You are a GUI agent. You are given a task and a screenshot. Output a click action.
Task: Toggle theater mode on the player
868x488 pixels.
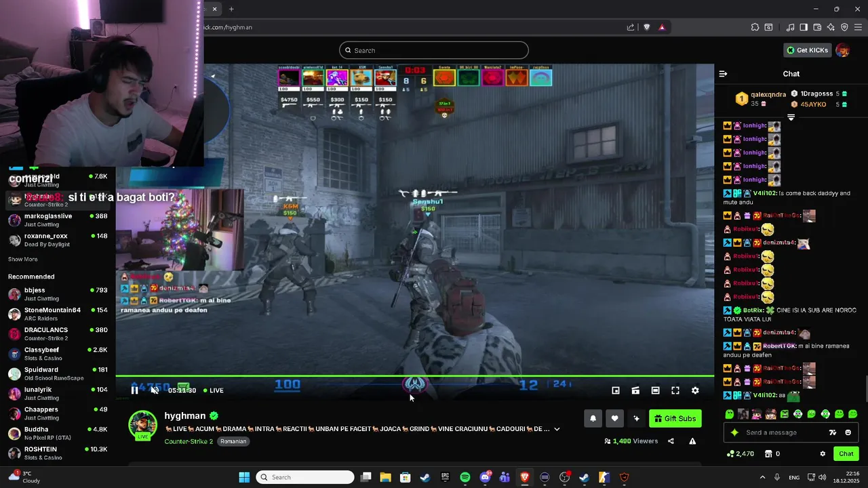pos(655,390)
